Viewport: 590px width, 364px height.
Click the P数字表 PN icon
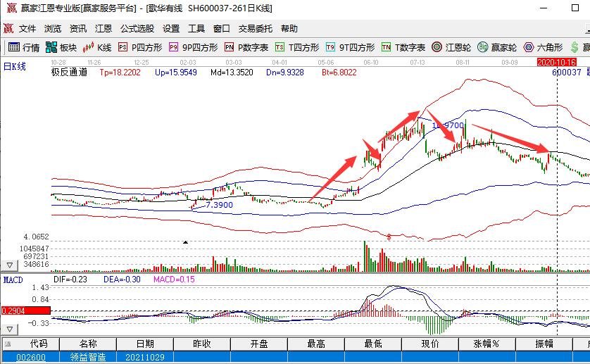229,47
